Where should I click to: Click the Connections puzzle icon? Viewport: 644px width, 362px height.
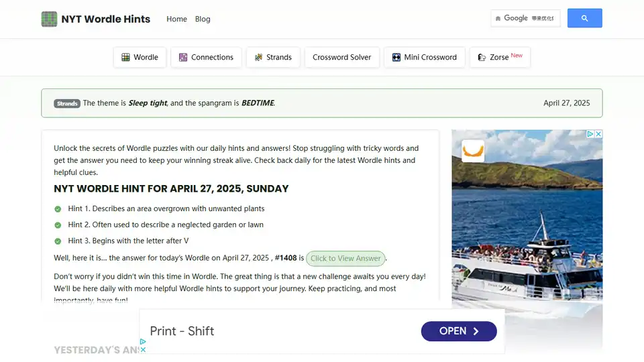click(x=183, y=57)
